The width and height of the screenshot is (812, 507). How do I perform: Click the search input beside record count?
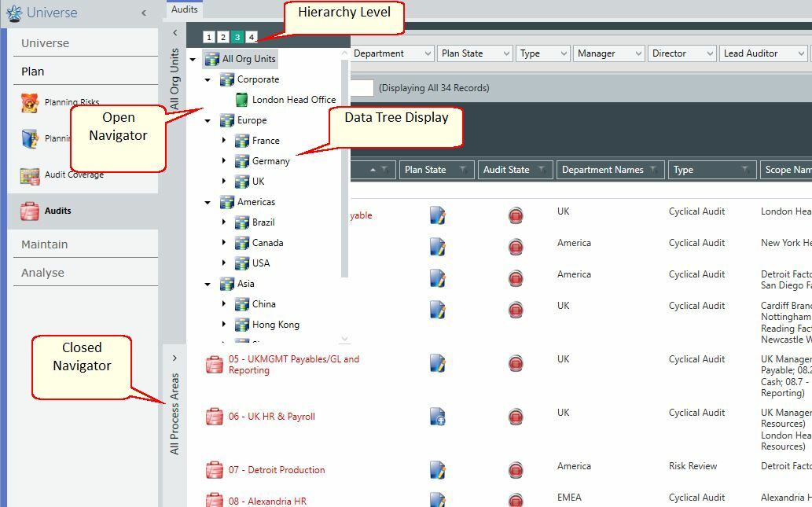tap(362, 88)
